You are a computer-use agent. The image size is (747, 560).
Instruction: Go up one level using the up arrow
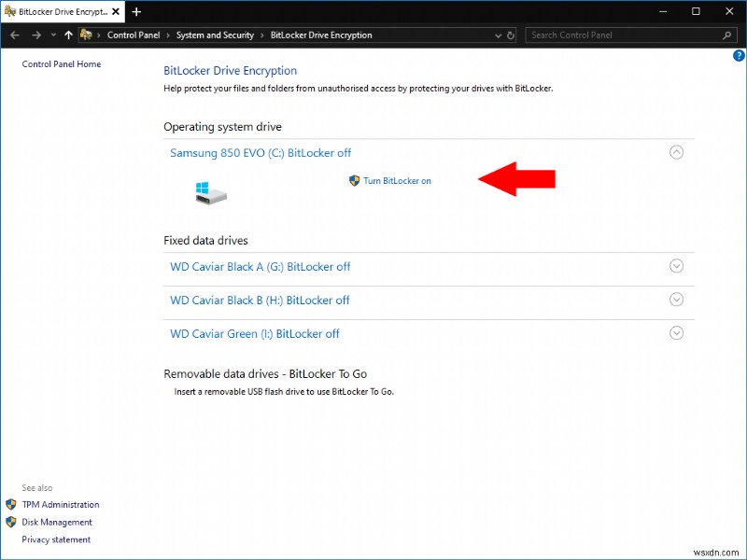pyautogui.click(x=68, y=35)
